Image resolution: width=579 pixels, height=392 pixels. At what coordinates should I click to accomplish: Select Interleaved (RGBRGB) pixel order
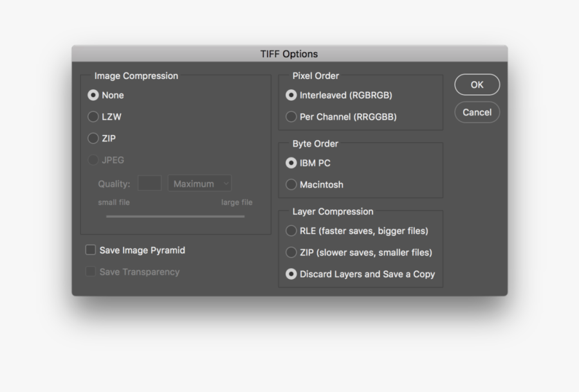tap(291, 95)
